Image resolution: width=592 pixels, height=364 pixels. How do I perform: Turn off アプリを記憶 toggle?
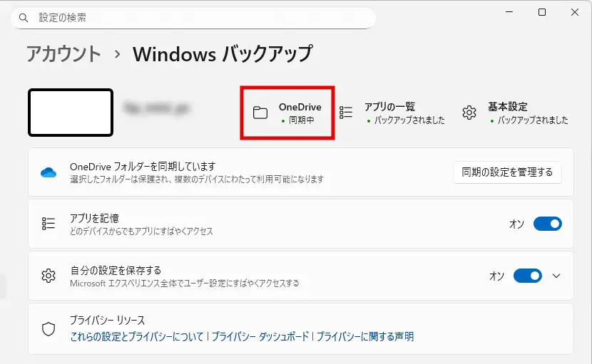tap(548, 224)
